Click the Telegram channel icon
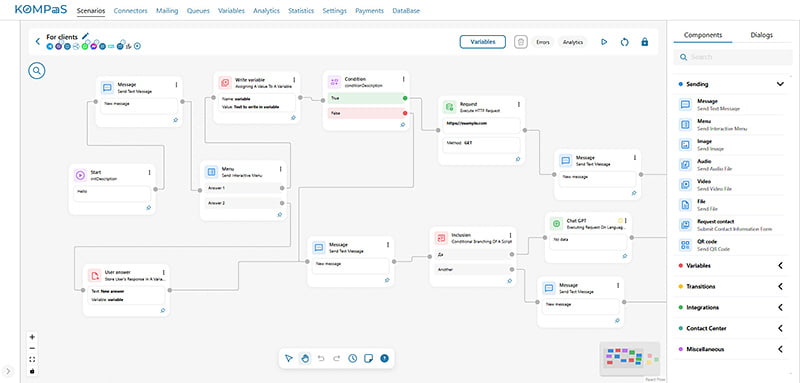The height and width of the screenshot is (383, 800). pos(50,46)
